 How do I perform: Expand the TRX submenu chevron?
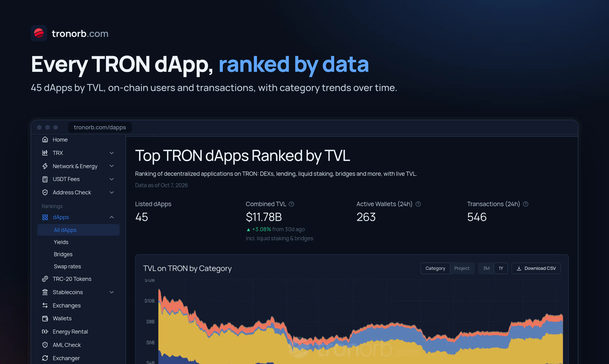[x=112, y=153]
